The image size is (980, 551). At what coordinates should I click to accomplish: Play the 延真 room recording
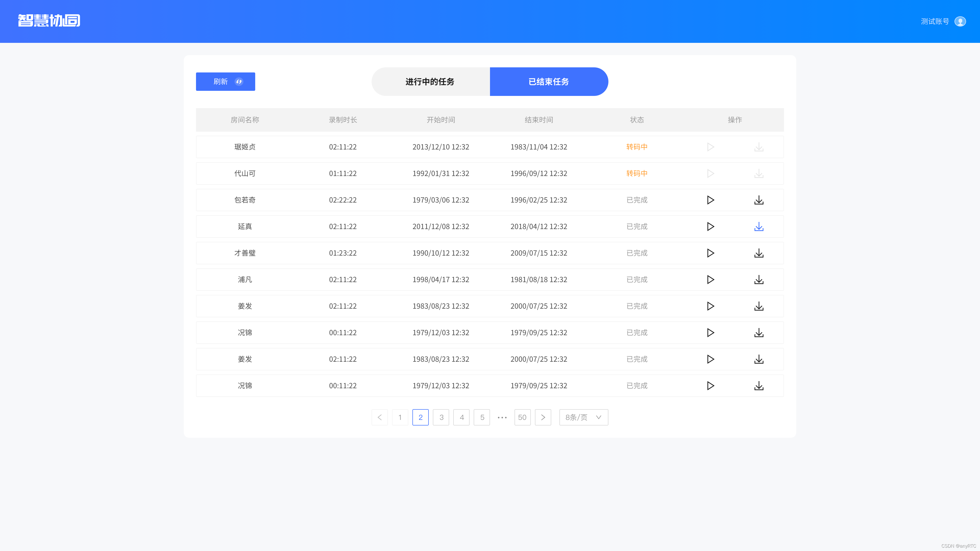click(x=710, y=227)
